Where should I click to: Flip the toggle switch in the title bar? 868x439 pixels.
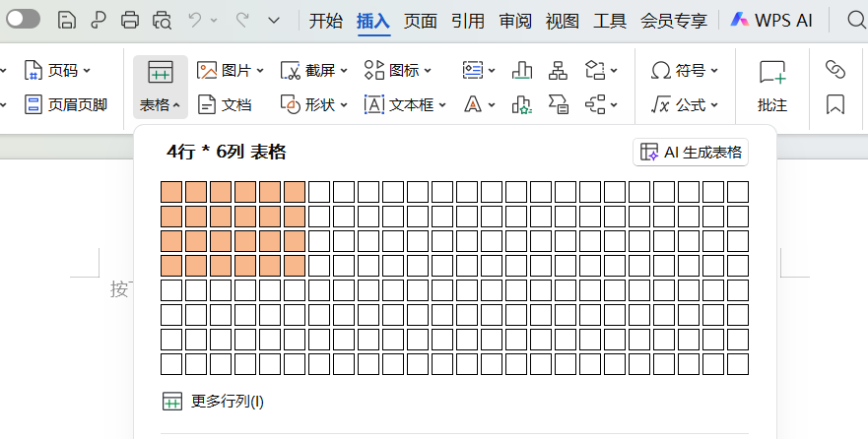pyautogui.click(x=23, y=20)
